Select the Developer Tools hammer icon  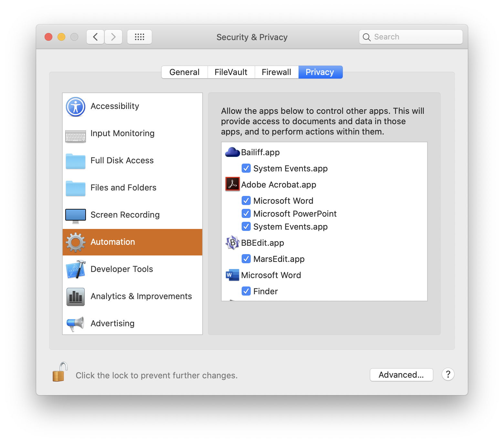point(76,269)
